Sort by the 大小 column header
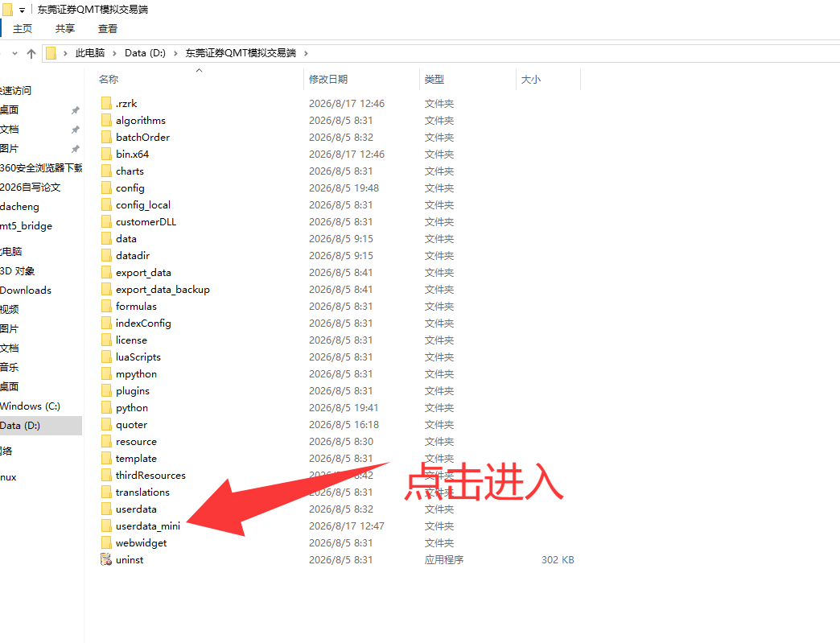The width and height of the screenshot is (840, 643). [x=531, y=80]
